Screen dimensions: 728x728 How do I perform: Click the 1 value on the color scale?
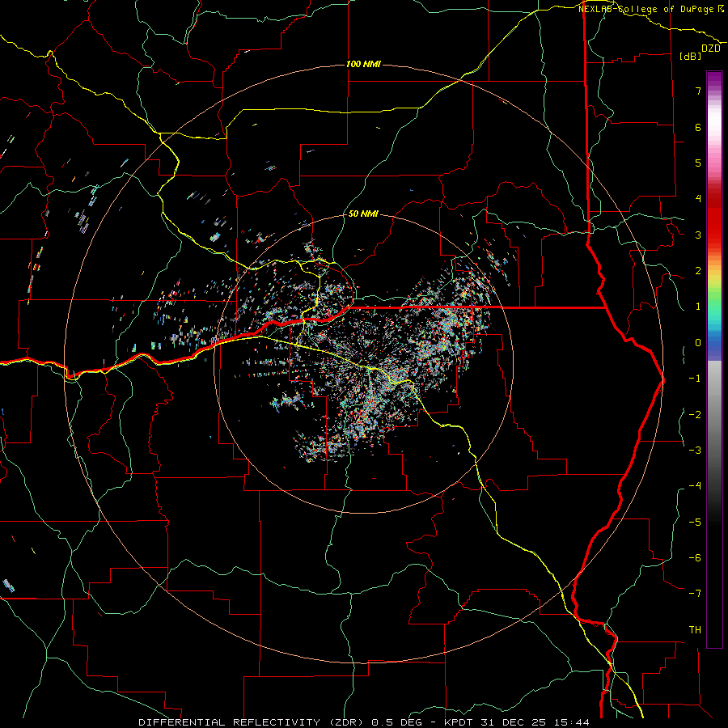click(698, 307)
